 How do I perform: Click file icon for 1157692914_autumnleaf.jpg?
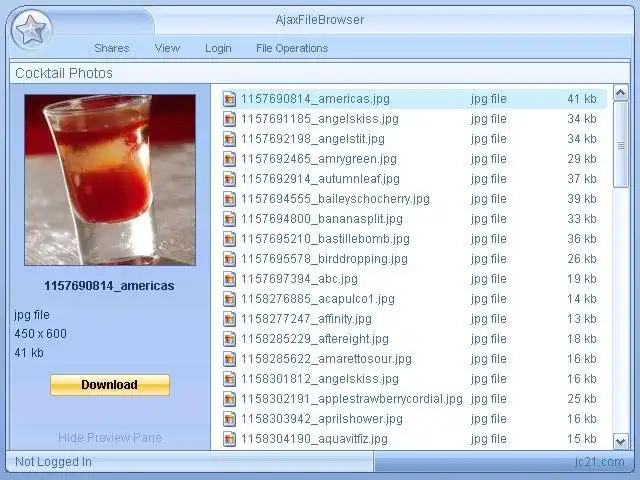(229, 179)
